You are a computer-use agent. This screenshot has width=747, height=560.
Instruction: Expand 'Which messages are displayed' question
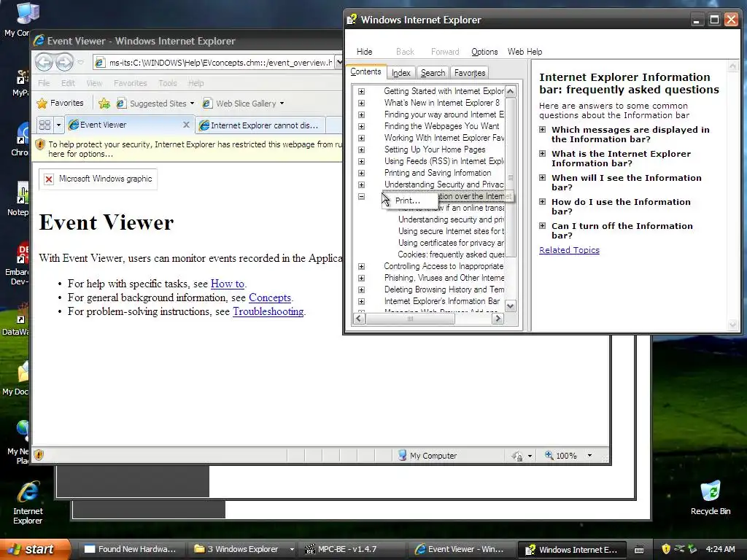542,130
